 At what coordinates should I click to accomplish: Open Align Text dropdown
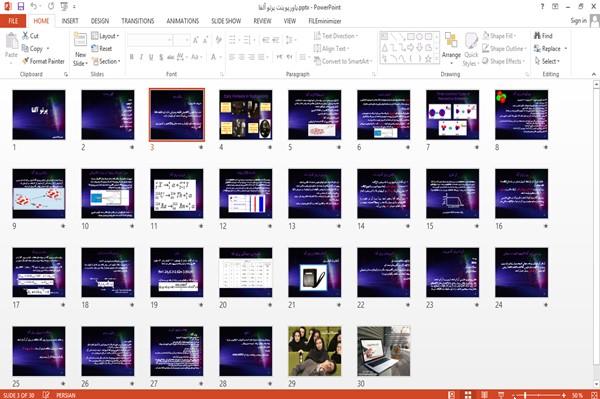click(331, 49)
